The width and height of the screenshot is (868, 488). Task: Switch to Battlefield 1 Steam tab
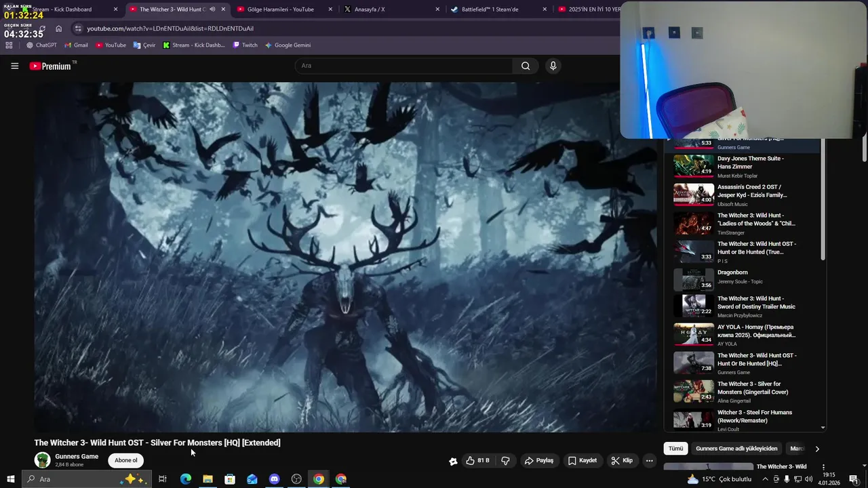497,9
